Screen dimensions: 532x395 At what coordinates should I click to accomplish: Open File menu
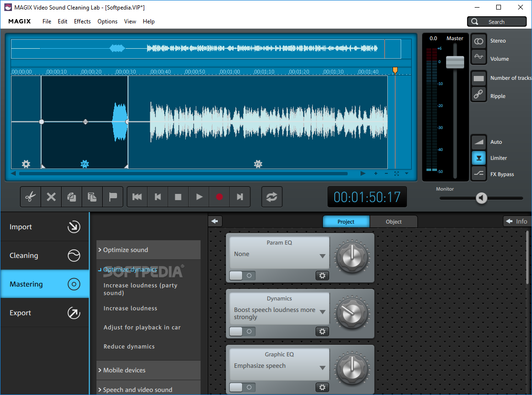coord(47,21)
